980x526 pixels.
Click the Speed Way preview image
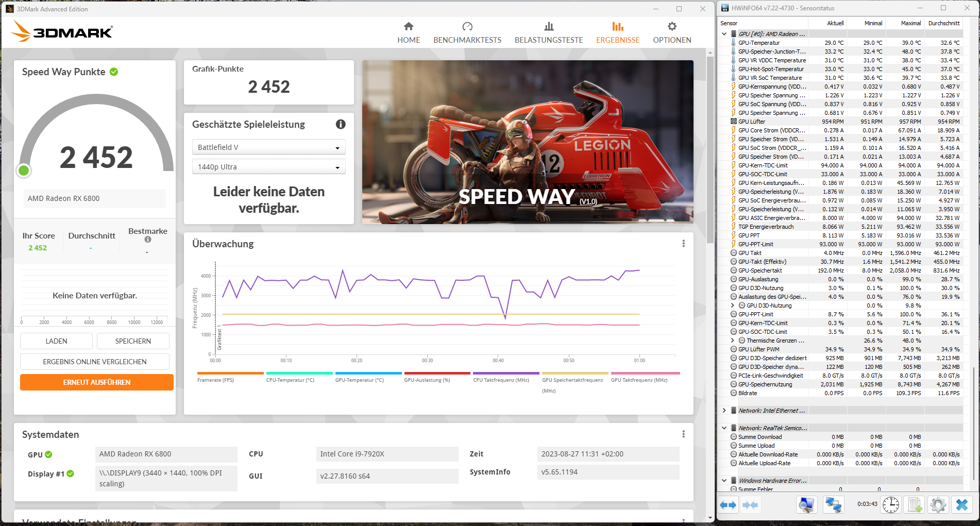coord(528,142)
